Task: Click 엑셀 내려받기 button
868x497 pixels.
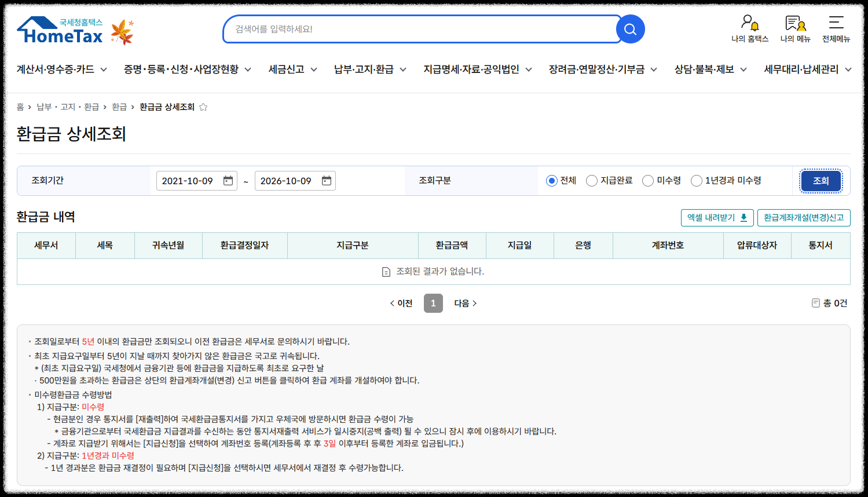Action: [717, 218]
